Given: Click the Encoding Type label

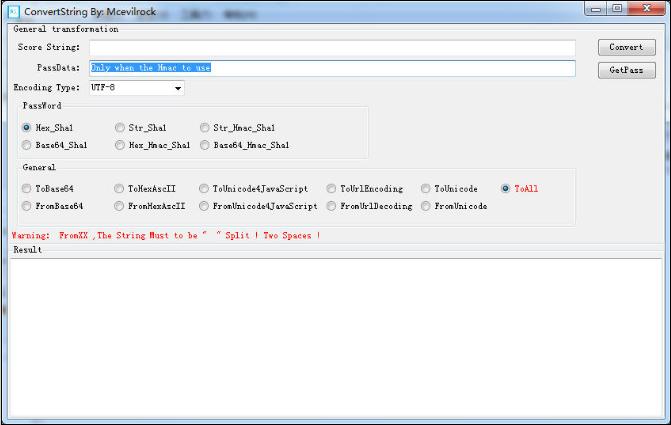Looking at the screenshot, I should (47, 87).
